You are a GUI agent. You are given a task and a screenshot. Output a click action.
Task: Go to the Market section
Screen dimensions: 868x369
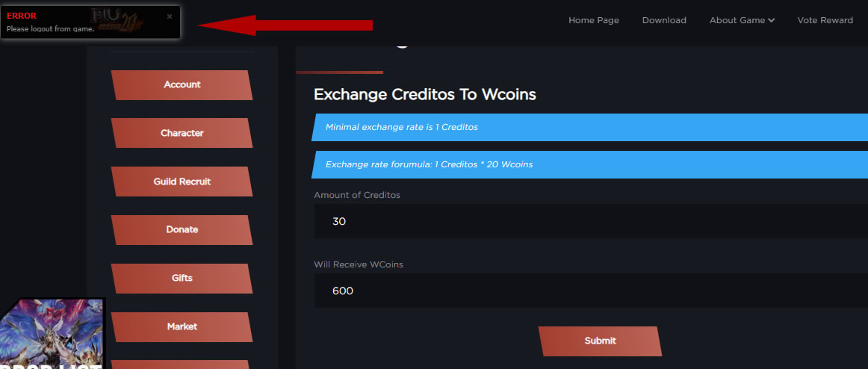pyautogui.click(x=182, y=326)
